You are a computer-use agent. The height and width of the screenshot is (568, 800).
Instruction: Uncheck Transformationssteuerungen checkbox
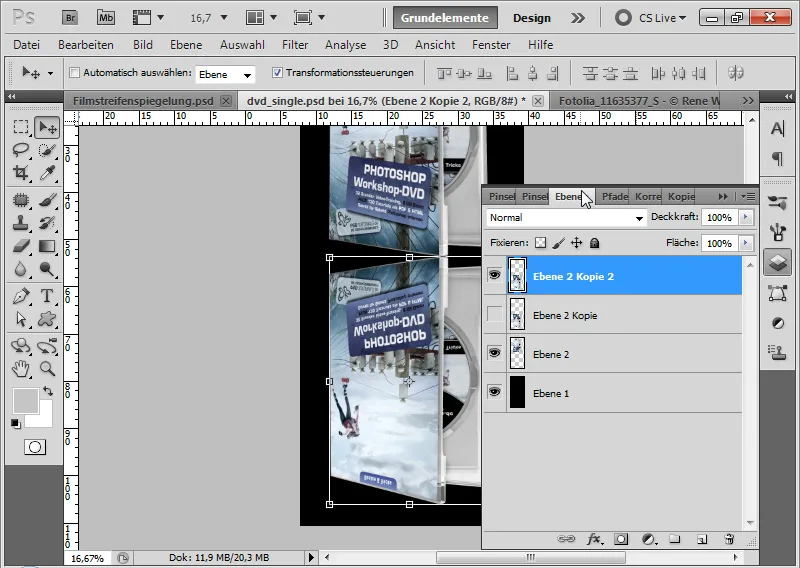pos(277,72)
